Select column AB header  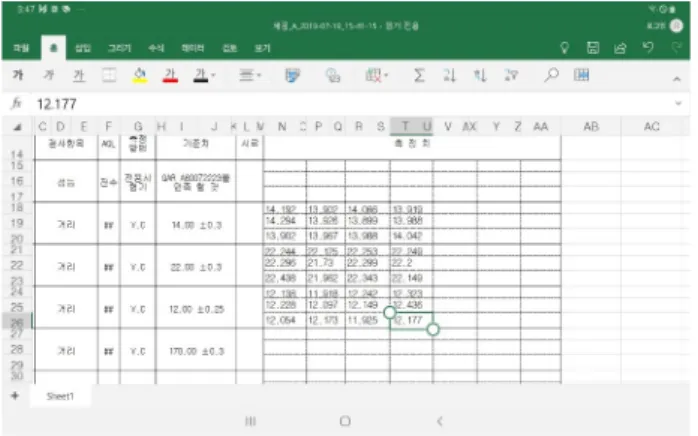(x=591, y=126)
